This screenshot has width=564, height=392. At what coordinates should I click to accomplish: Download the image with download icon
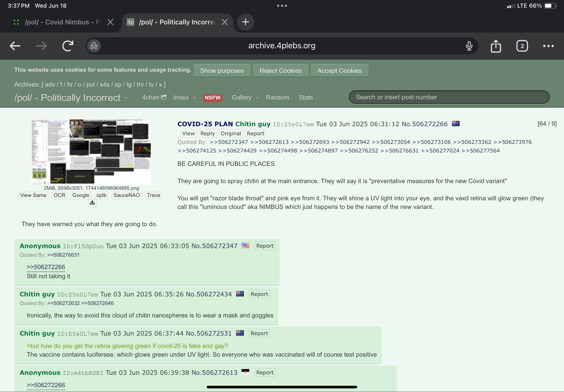click(92, 203)
